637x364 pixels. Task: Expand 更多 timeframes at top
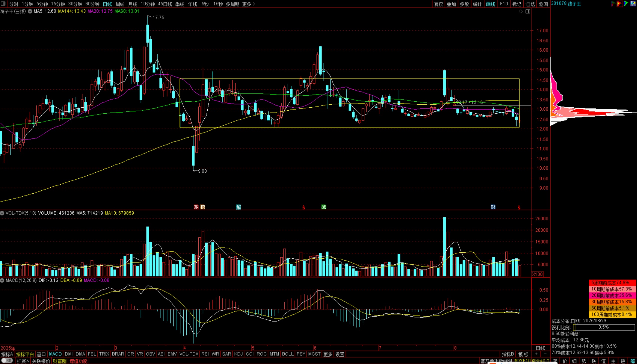pyautogui.click(x=248, y=4)
